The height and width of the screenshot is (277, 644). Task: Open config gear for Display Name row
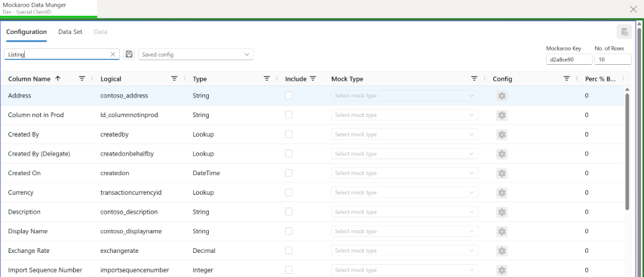501,232
